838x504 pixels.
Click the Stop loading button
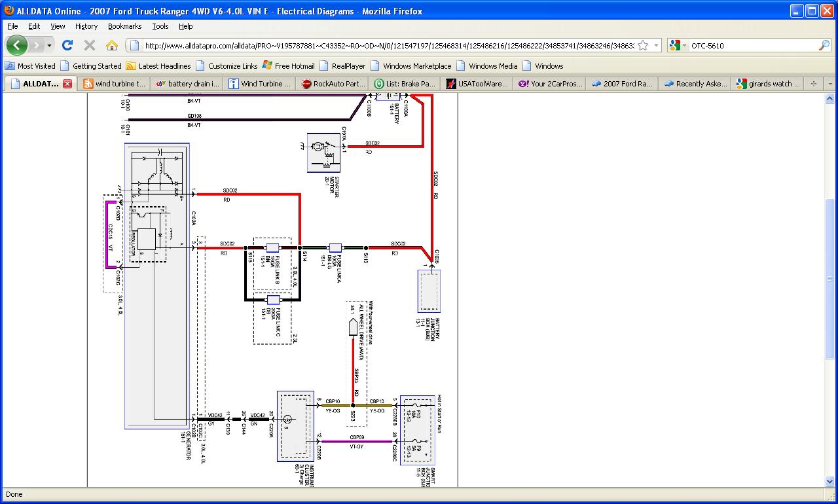tap(90, 45)
